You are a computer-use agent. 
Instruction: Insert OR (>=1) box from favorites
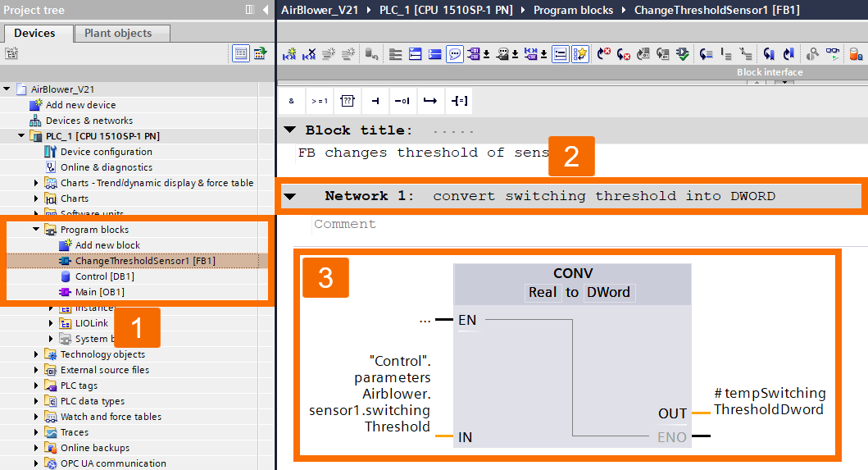[x=320, y=101]
